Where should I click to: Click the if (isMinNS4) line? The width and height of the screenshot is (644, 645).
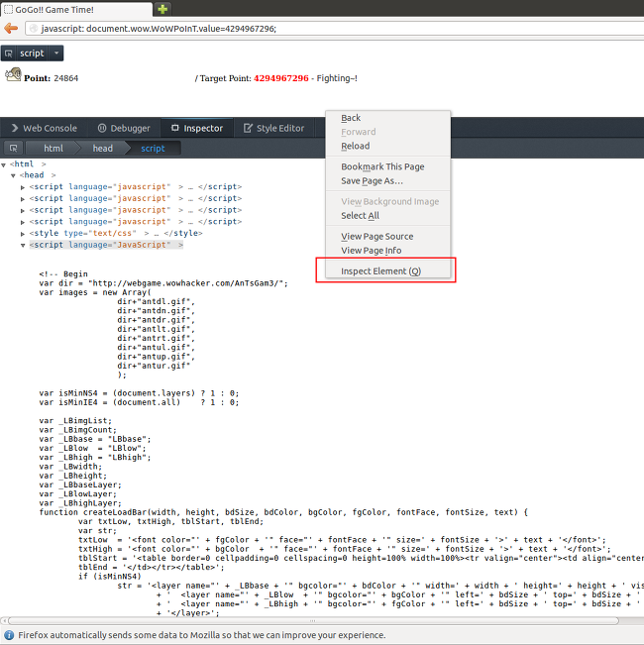click(x=109, y=577)
